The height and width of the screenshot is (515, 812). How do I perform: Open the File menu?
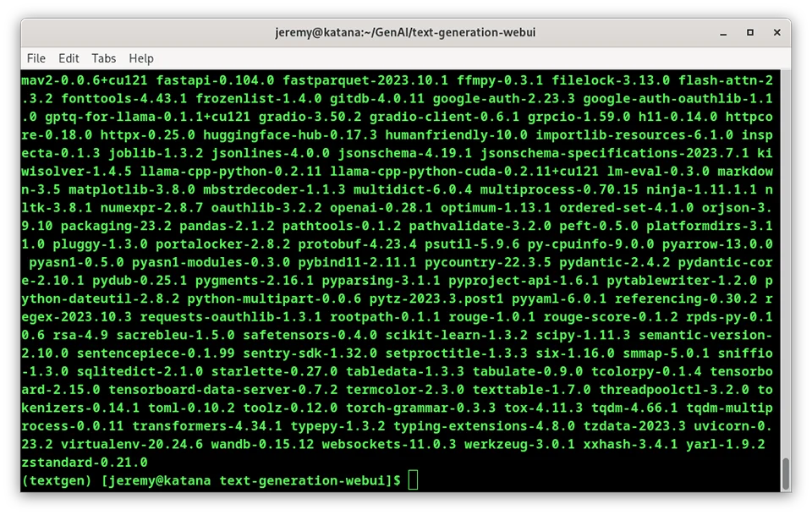36,58
